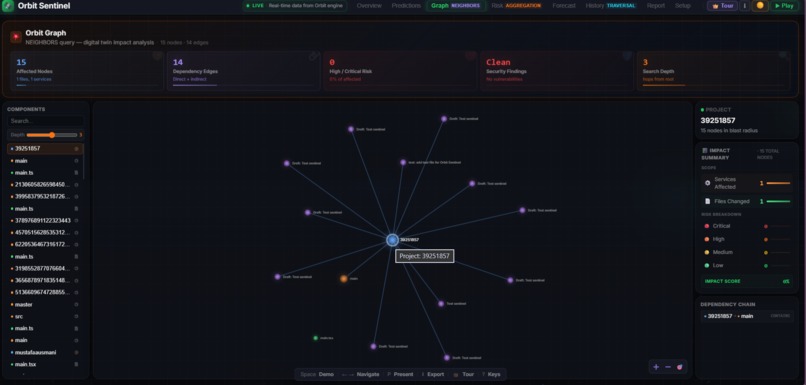
Task: Click the Files Changed document icon
Action: [707, 201]
